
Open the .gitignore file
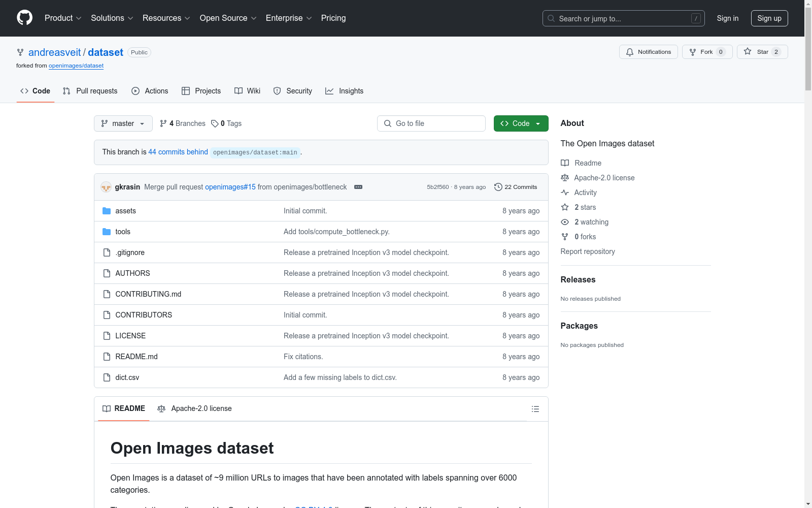pyautogui.click(x=130, y=252)
